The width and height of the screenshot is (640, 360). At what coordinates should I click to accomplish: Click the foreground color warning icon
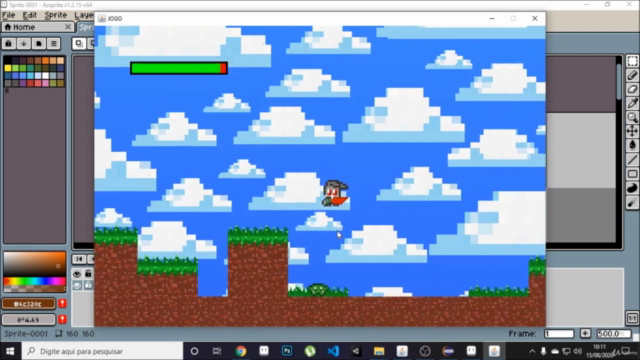coord(62,304)
